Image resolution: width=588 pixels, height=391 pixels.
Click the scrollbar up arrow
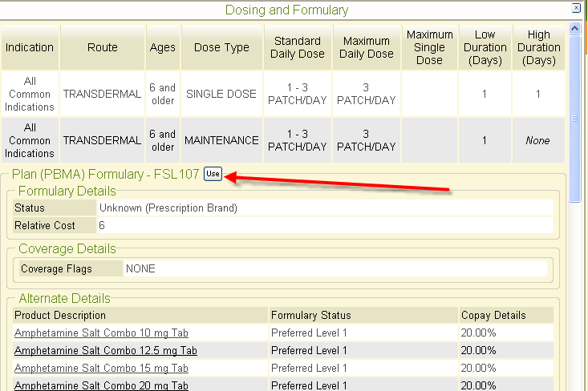coord(574,28)
